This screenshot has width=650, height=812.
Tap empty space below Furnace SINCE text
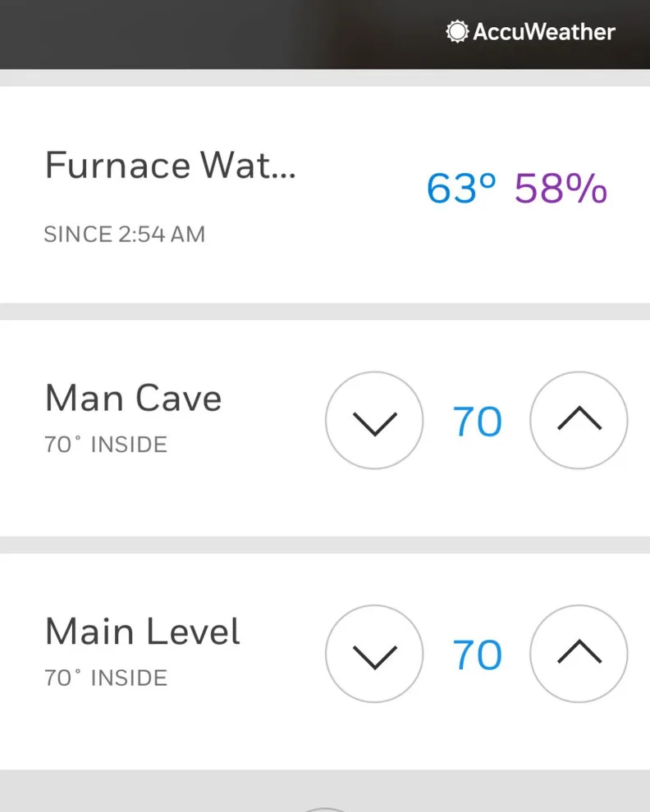coord(325,275)
